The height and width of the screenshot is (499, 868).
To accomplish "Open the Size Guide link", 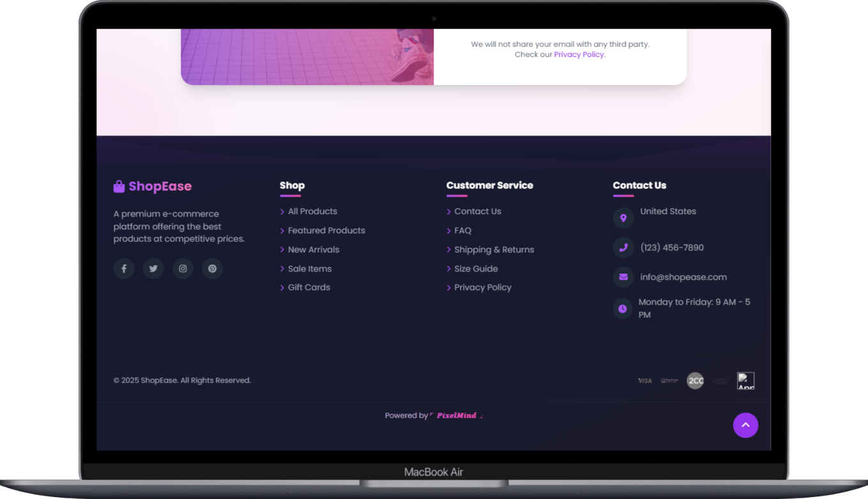I will tap(476, 269).
